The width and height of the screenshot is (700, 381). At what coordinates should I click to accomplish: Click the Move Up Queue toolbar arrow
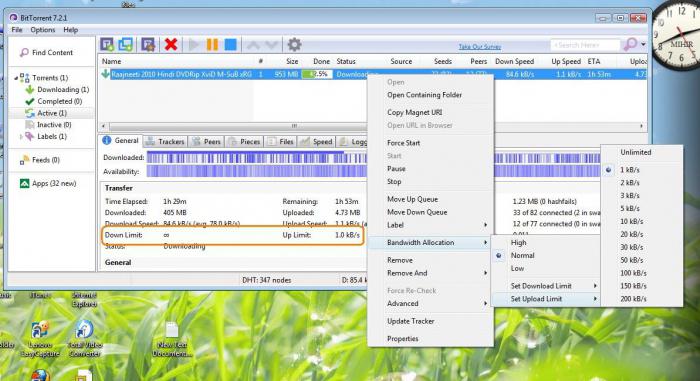[x=253, y=45]
